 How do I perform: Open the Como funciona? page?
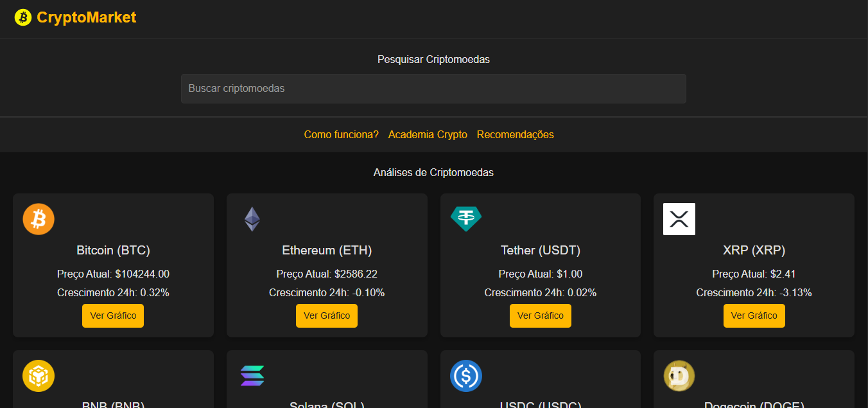[x=341, y=134]
